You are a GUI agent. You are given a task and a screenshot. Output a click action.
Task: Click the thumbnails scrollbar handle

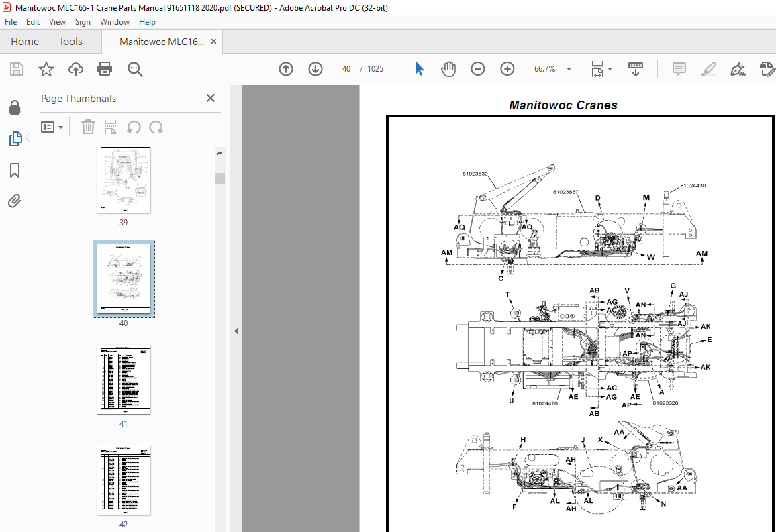point(220,178)
